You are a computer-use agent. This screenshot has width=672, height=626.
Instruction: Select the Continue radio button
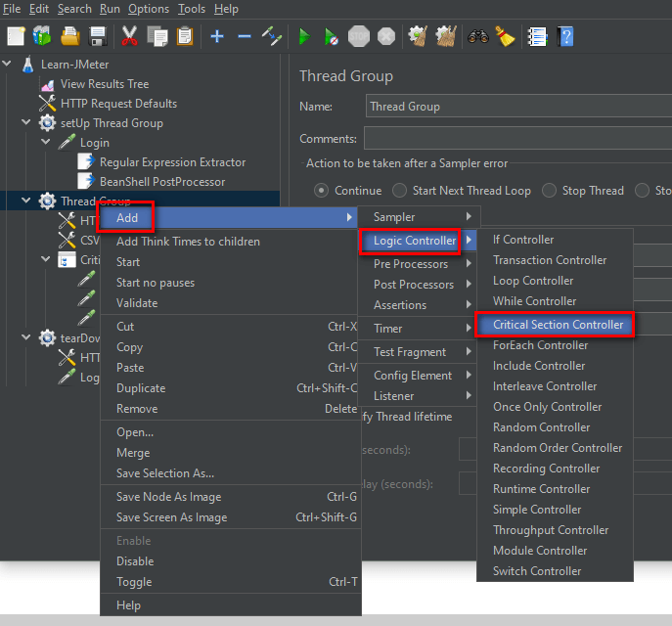321,190
